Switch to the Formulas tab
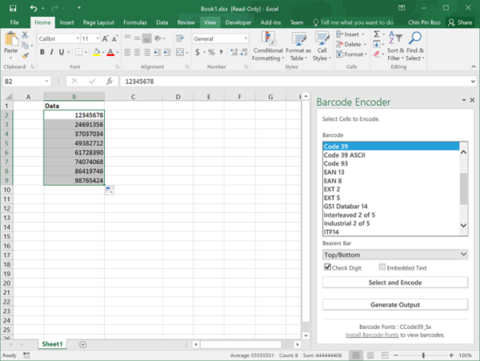The height and width of the screenshot is (361, 480). (135, 22)
